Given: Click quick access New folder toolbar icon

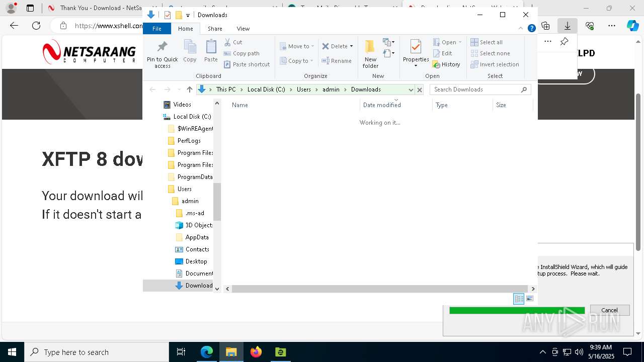Looking at the screenshot, I should pos(179,15).
